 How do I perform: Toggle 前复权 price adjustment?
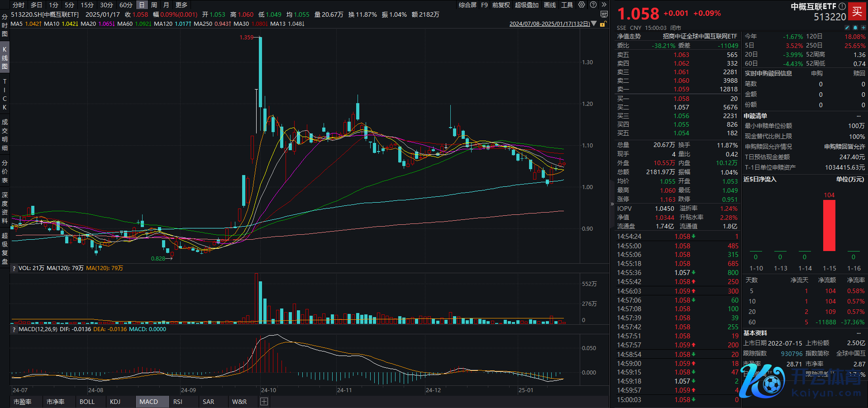[x=501, y=5]
